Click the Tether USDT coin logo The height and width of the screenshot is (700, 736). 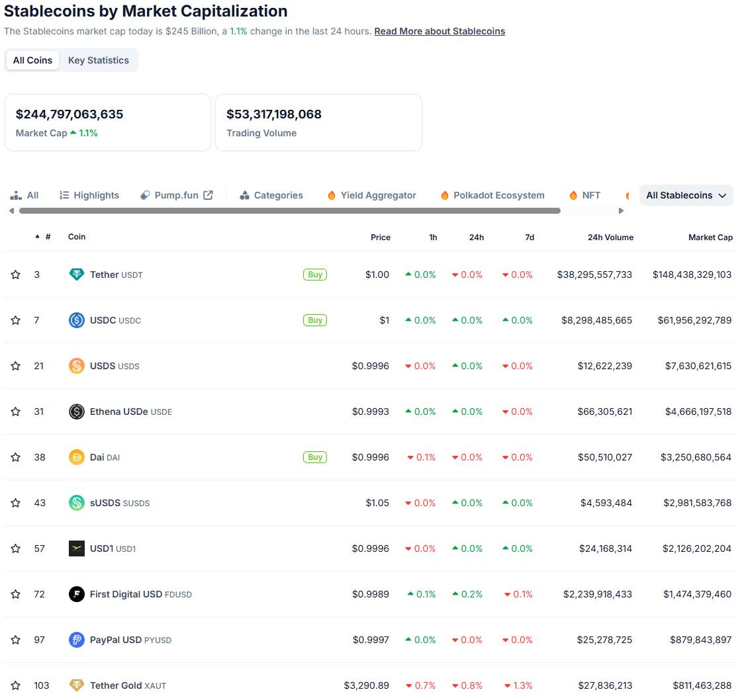coord(77,275)
